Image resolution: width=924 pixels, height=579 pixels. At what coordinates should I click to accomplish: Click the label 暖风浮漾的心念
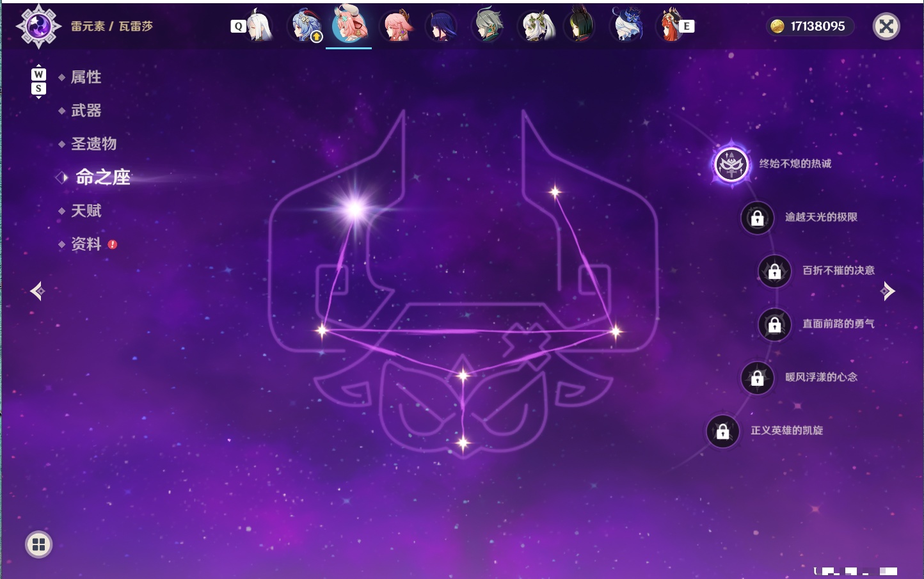[821, 377]
